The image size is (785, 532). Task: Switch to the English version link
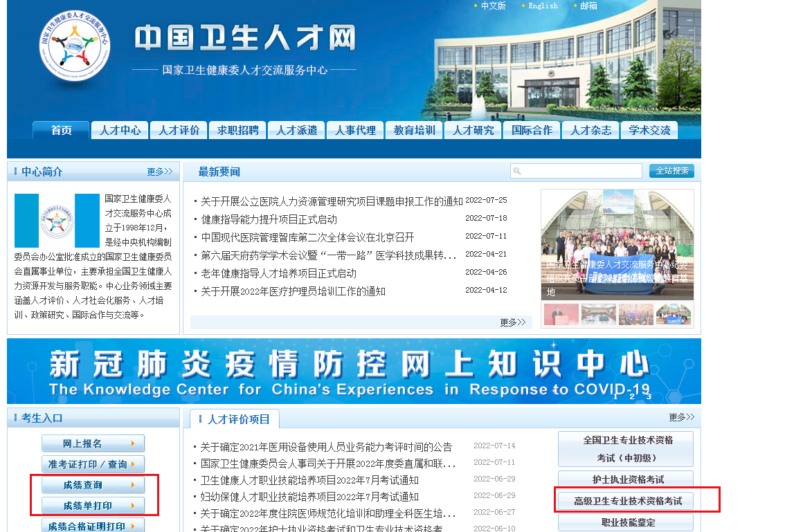tap(543, 6)
